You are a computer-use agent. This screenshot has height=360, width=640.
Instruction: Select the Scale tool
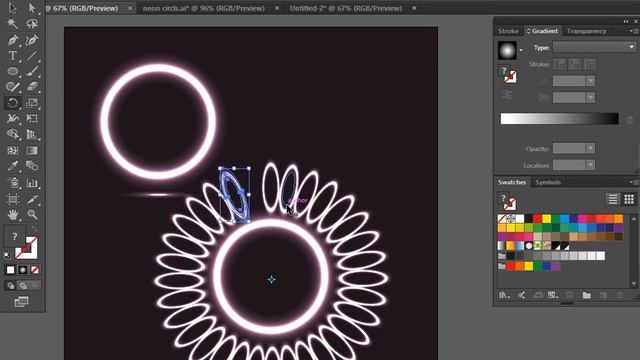point(32,102)
